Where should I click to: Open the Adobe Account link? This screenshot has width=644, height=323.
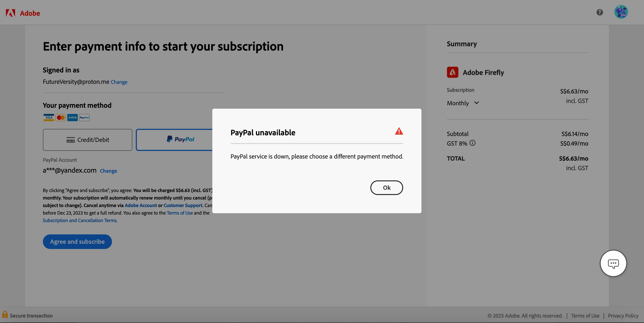pos(140,205)
